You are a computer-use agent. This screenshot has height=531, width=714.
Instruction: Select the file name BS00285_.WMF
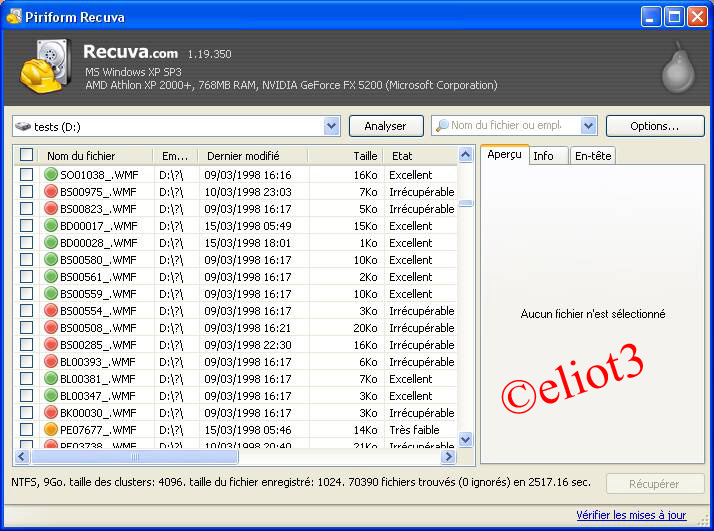click(98, 345)
